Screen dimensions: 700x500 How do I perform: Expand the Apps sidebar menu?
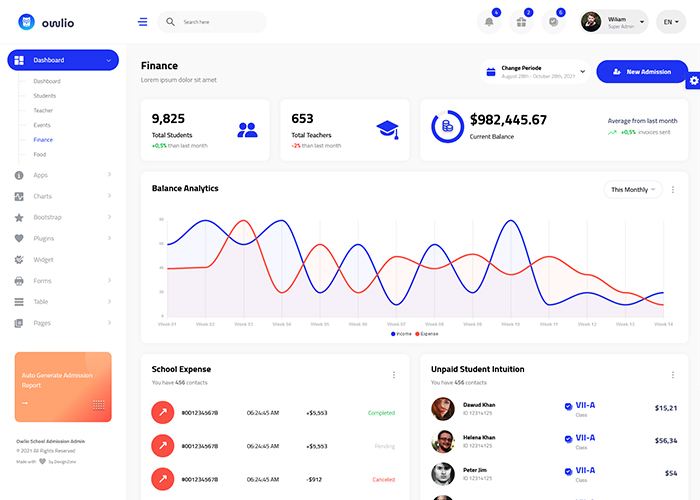click(x=63, y=175)
